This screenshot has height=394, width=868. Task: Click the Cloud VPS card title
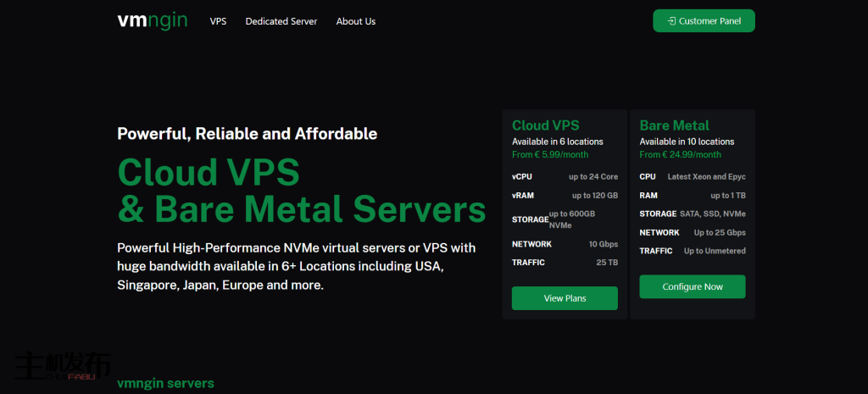point(545,126)
